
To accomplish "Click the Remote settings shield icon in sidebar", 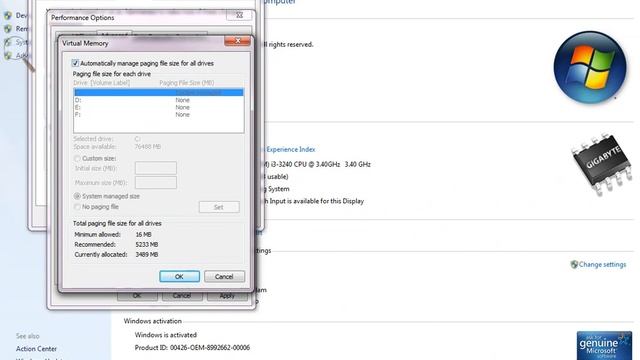I will 8,29.
